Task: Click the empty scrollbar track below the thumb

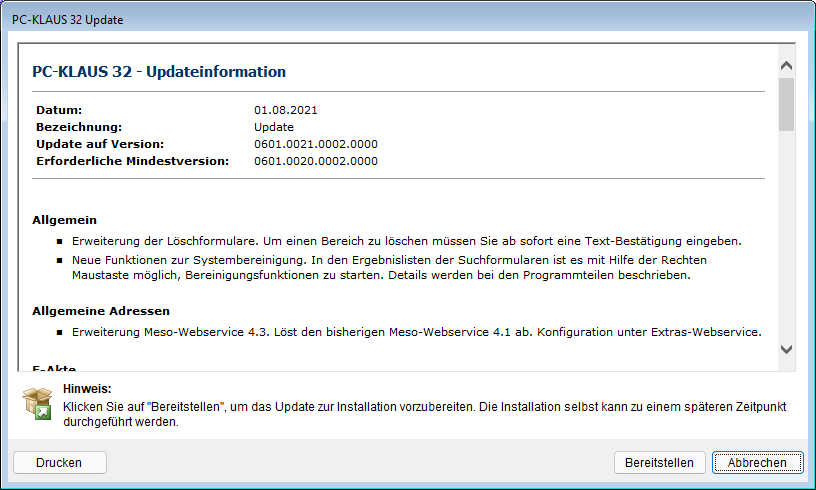Action: (786, 240)
